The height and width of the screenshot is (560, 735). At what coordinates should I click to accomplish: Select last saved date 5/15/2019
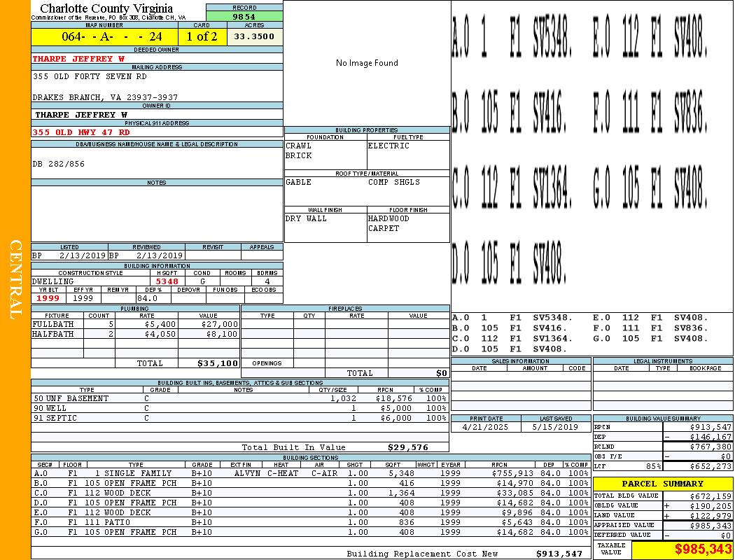(556, 427)
